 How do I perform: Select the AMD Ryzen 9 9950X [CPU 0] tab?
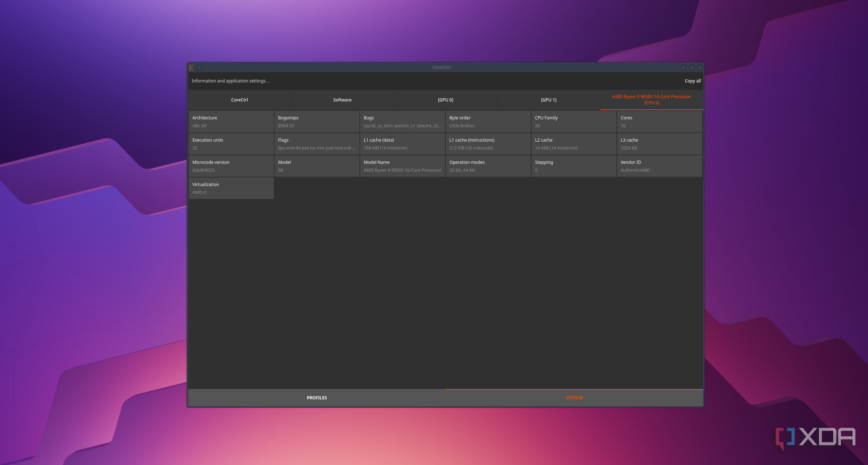tap(652, 100)
